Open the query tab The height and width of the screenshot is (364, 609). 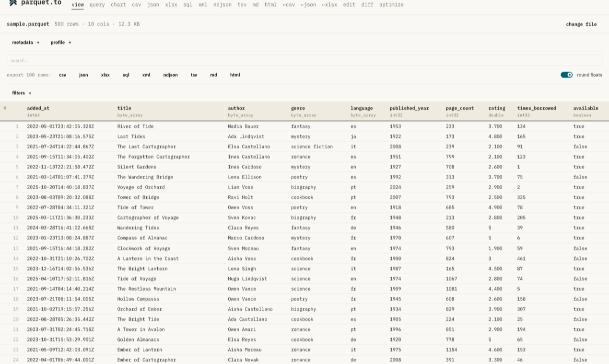click(x=97, y=5)
